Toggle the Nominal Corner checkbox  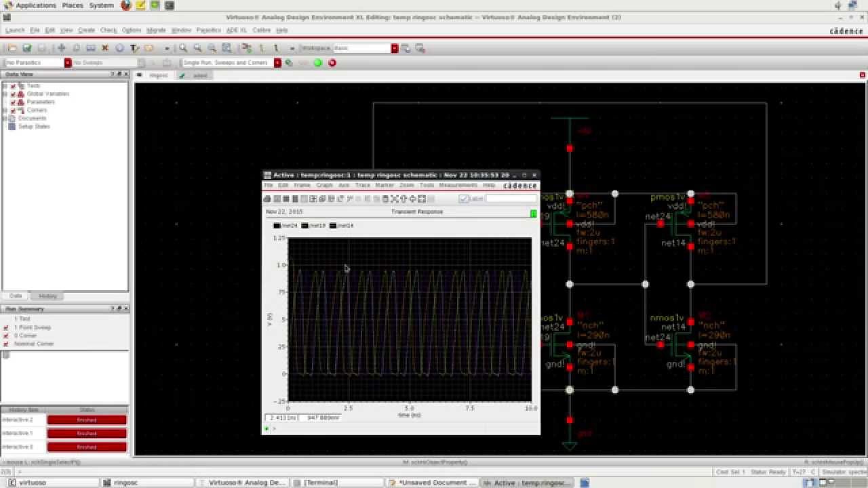pyautogui.click(x=6, y=344)
